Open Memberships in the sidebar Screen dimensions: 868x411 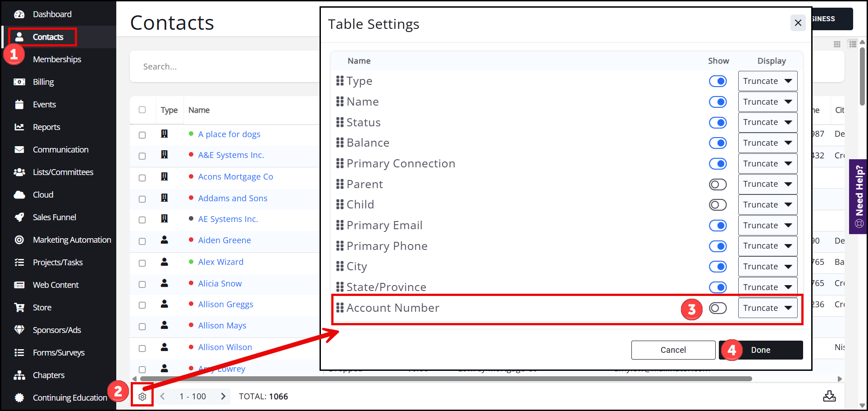[x=57, y=59]
